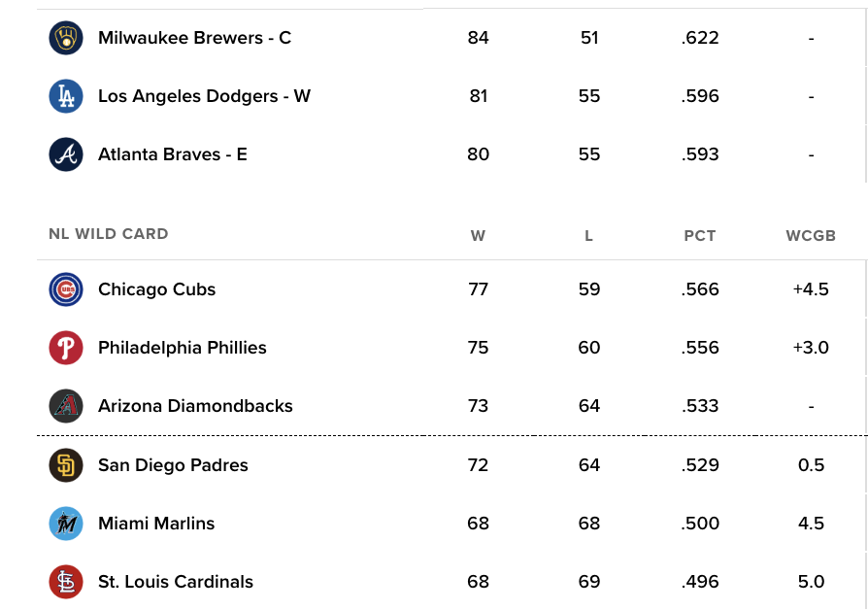
Task: Select the Chicago Cubs logo icon
Action: click(x=66, y=289)
